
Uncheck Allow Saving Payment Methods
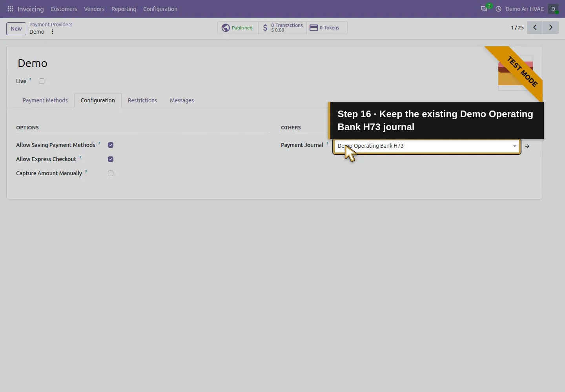pyautogui.click(x=111, y=145)
